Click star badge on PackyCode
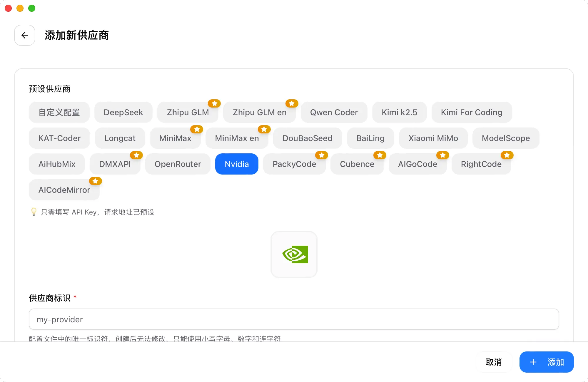 click(321, 155)
